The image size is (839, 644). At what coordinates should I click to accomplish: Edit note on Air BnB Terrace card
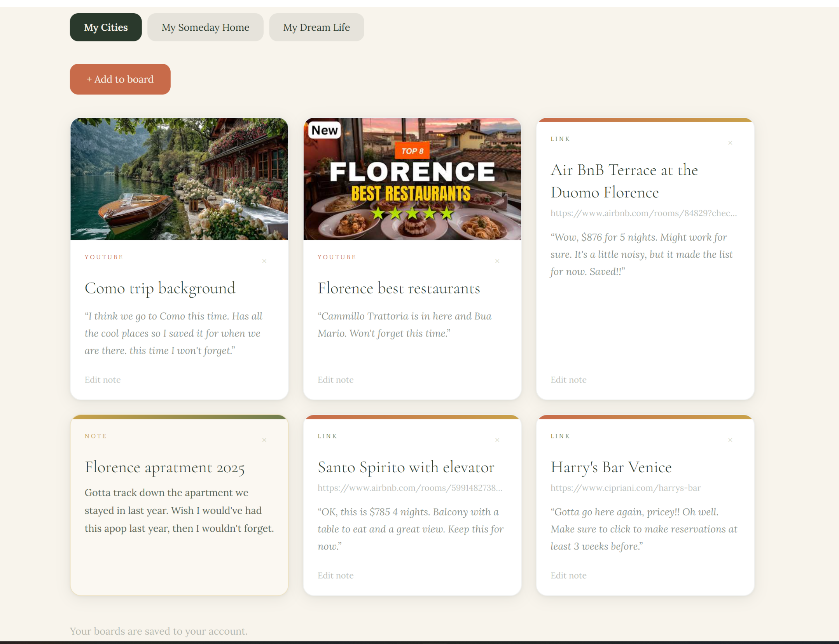pos(568,380)
